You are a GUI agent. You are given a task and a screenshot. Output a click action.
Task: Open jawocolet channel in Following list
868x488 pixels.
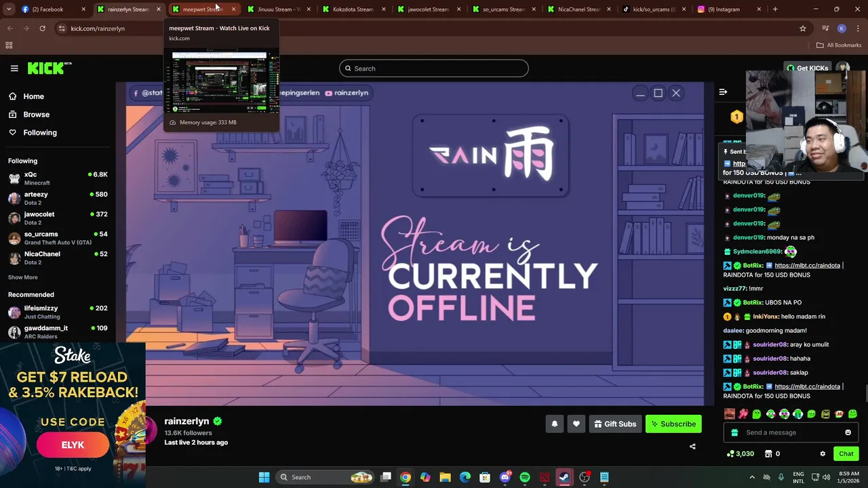click(58, 218)
